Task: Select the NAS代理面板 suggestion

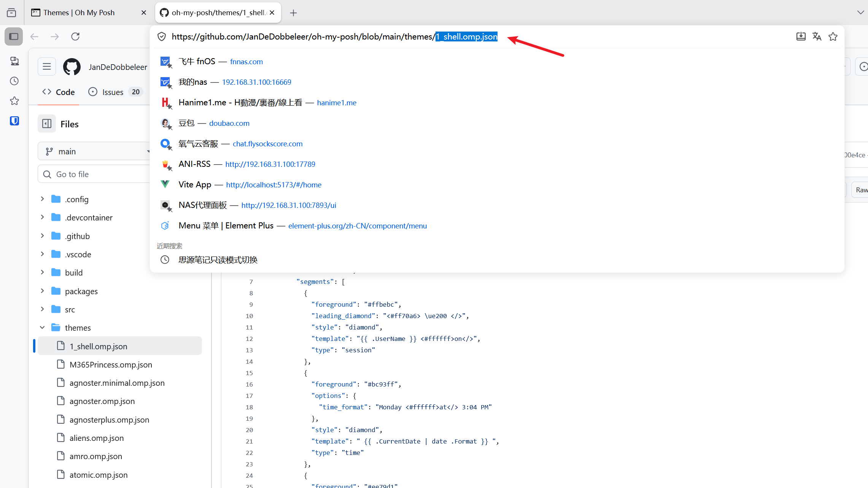Action: pyautogui.click(x=497, y=205)
